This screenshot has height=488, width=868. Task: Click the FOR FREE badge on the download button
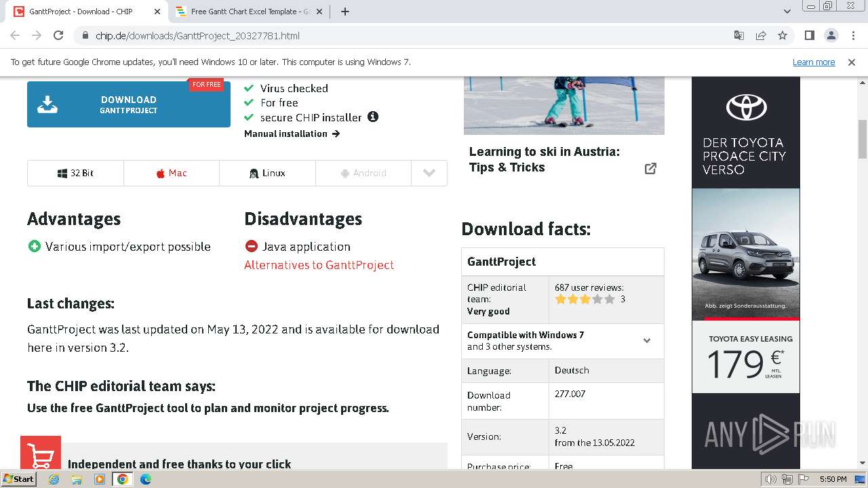(206, 85)
